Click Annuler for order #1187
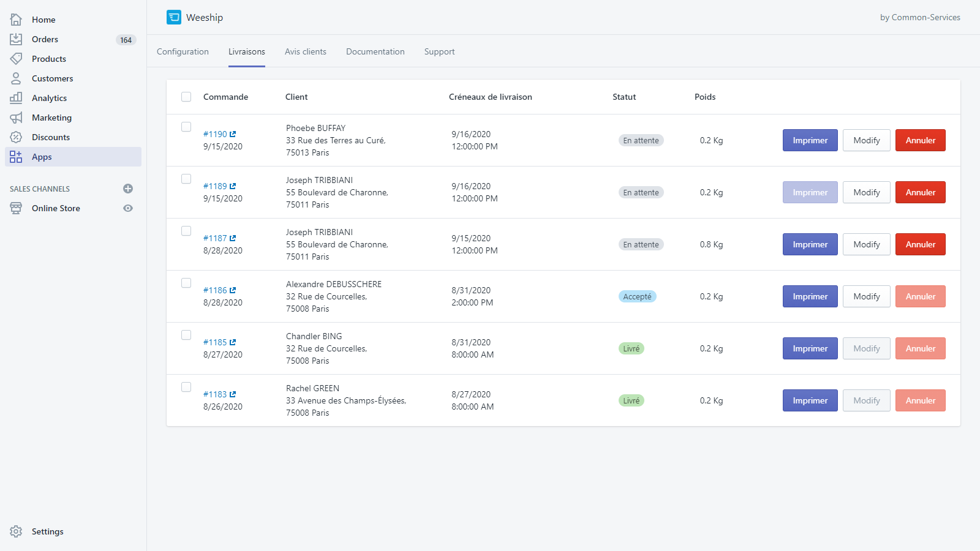980x551 pixels. (x=921, y=244)
